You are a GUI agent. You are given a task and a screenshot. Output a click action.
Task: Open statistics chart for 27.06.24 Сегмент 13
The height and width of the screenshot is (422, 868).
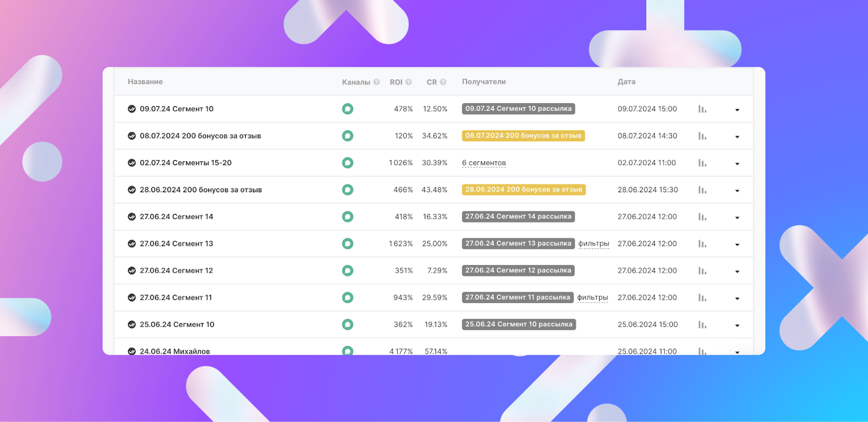(702, 244)
